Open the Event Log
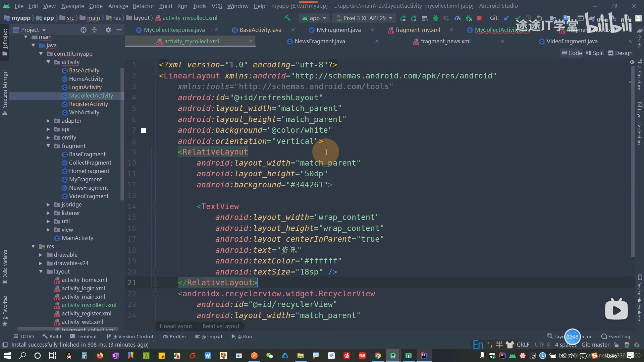 (615, 337)
